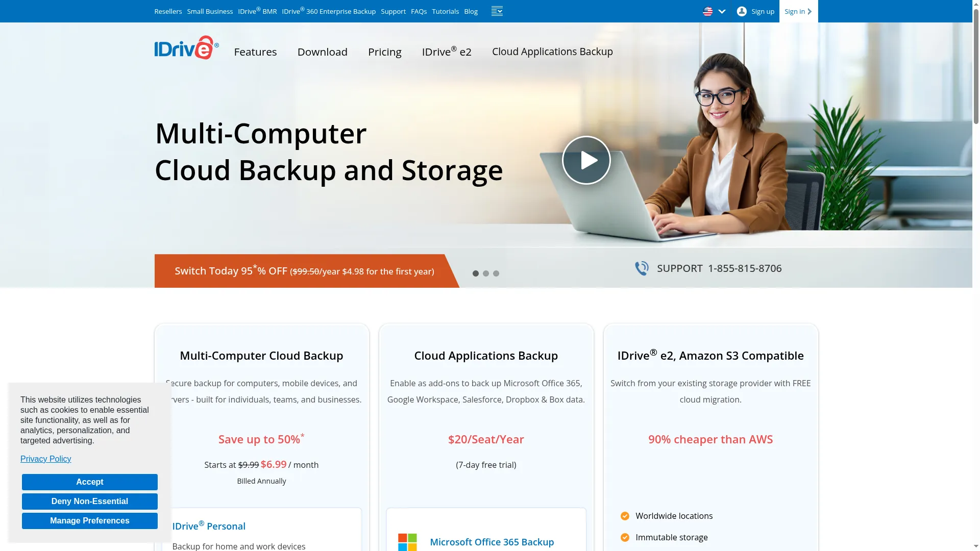Click the 90% cheaper than AWS text
The image size is (980, 551).
(710, 439)
